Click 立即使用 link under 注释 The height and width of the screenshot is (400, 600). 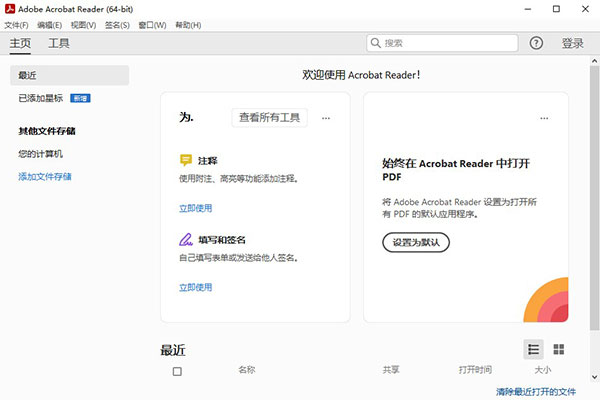196,208
